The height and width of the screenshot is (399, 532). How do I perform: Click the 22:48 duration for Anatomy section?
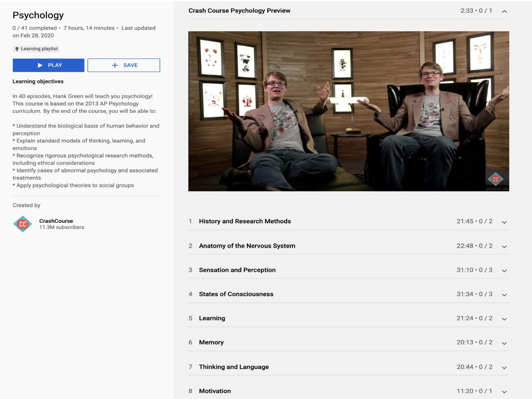[465, 246]
